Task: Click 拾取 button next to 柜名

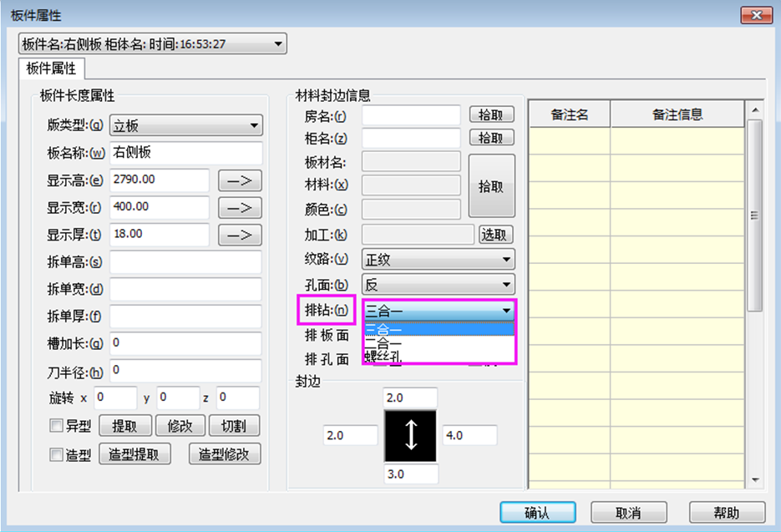Action: pyautogui.click(x=492, y=137)
